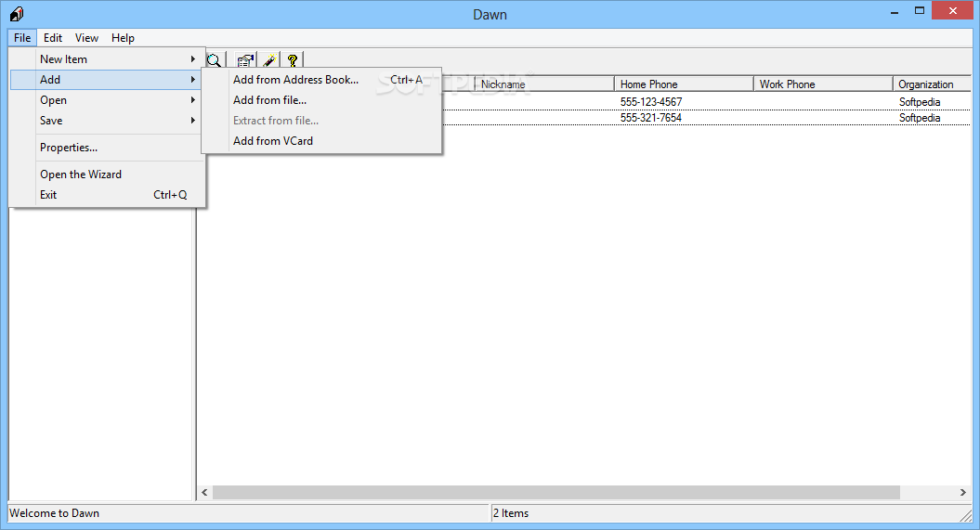Image resolution: width=980 pixels, height=530 pixels.
Task: Expand the Open submenu
Action: 108,100
